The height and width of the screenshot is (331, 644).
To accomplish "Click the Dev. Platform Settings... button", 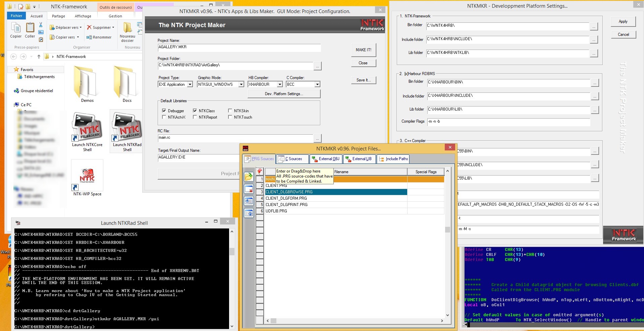I will (x=284, y=94).
